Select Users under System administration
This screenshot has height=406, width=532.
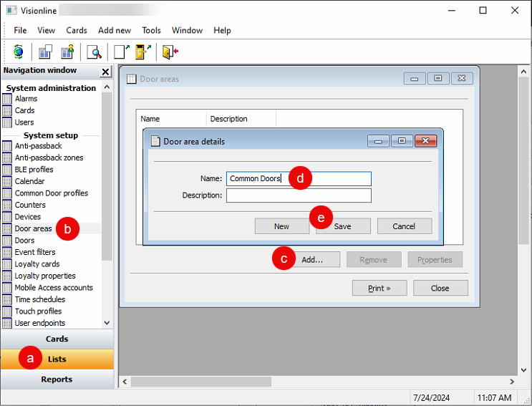point(24,122)
